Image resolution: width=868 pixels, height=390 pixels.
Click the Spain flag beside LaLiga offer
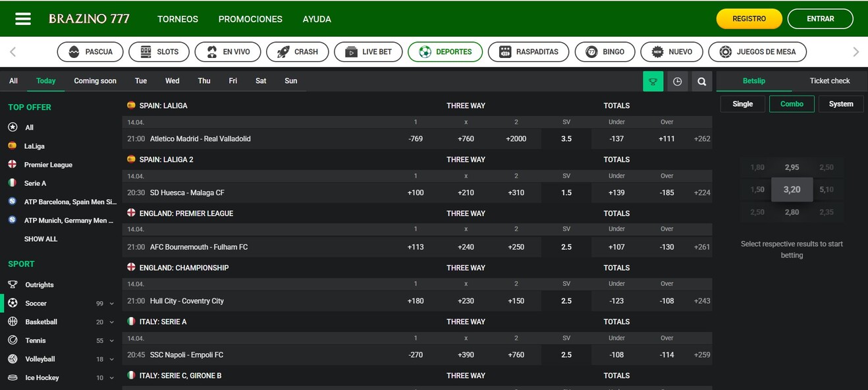point(13,146)
